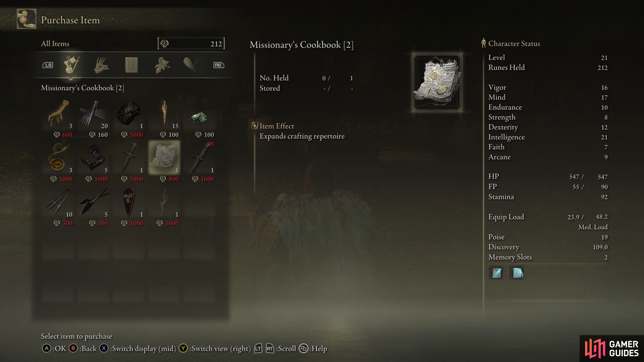The image size is (644, 362).
Task: Click the LB previous category button
Action: [x=48, y=65]
